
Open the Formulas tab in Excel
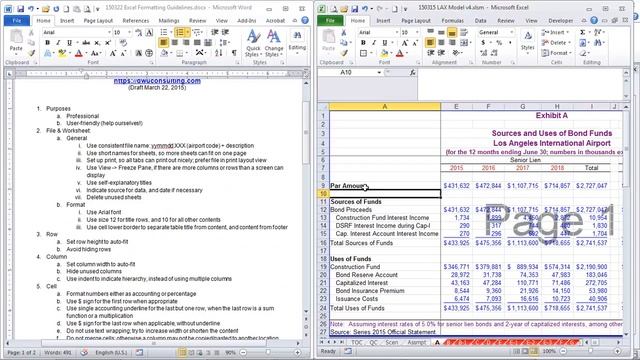click(x=452, y=20)
